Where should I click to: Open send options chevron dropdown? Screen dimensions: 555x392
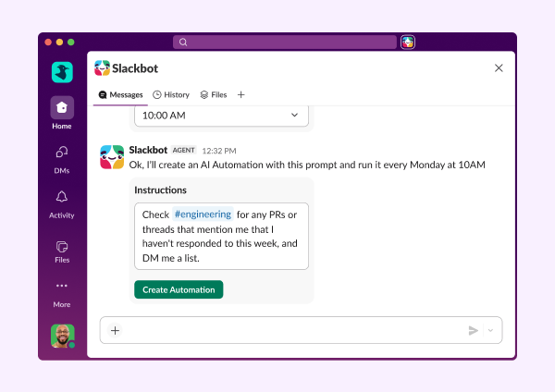coord(490,330)
